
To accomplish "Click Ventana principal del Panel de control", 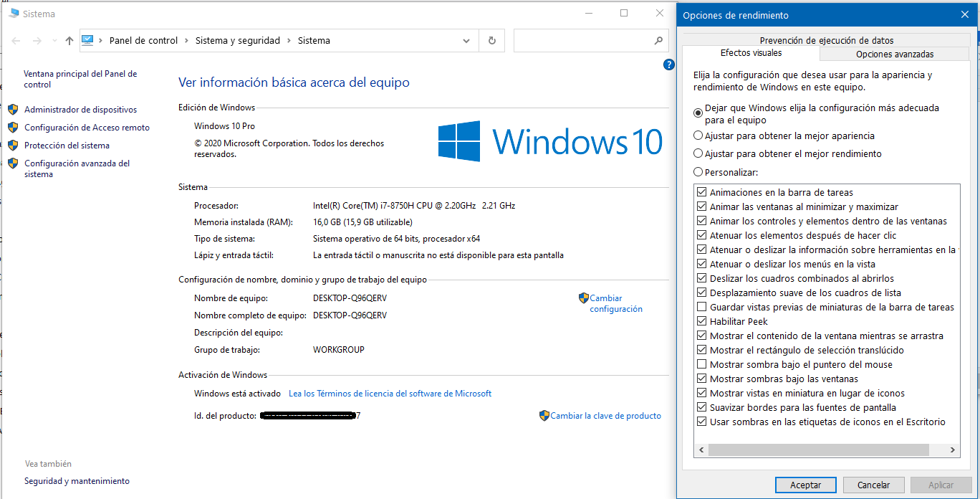I will [80, 79].
